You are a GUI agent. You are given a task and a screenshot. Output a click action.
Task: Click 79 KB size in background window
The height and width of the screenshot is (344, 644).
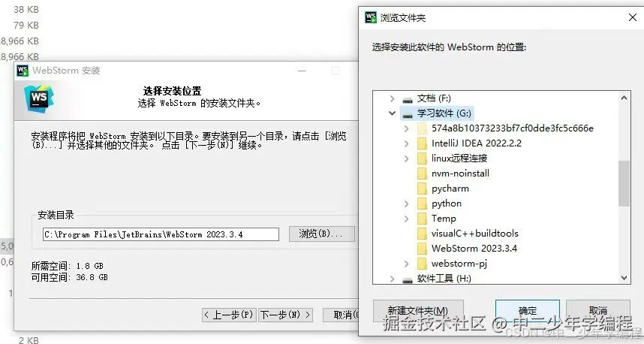tap(26, 26)
